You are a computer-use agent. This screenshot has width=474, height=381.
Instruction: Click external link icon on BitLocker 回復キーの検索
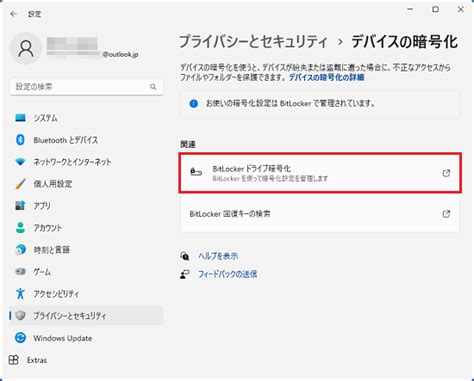(x=446, y=214)
